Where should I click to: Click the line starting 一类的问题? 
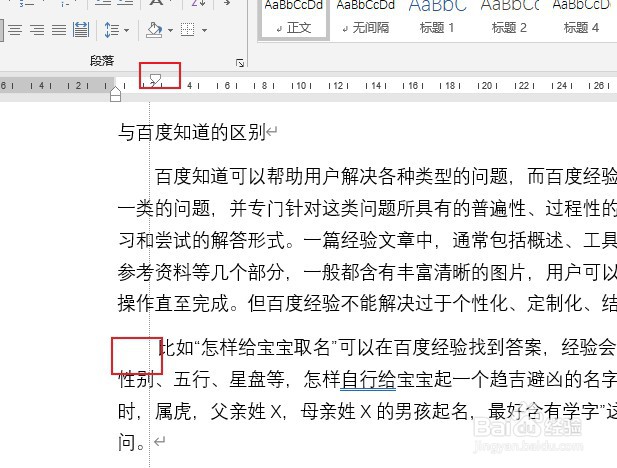pyautogui.click(x=367, y=208)
